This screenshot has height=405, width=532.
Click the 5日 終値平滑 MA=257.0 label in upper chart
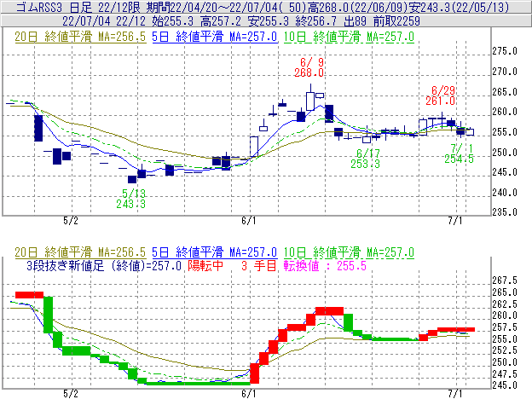click(215, 37)
